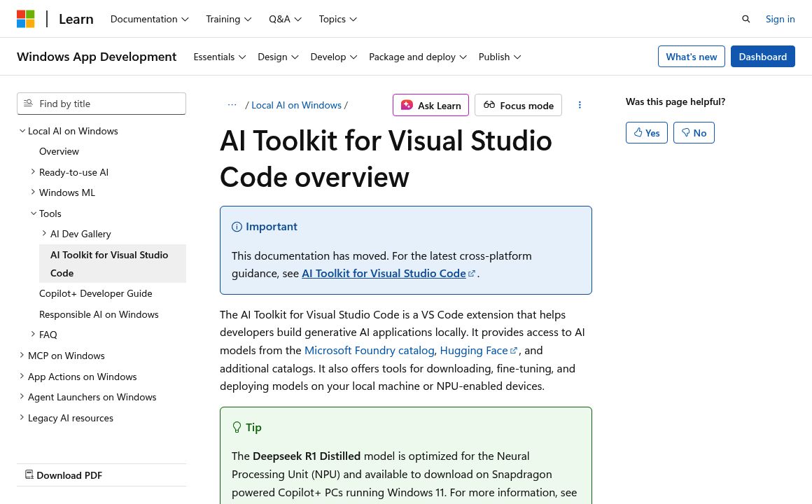This screenshot has height=504, width=812.
Task: Open the Develop dropdown in the site navigation
Action: [x=334, y=57]
